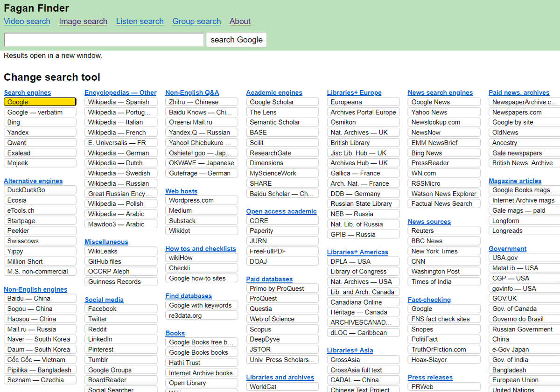Choose Google Scholar search tool
560x392 pixels.
click(x=282, y=102)
